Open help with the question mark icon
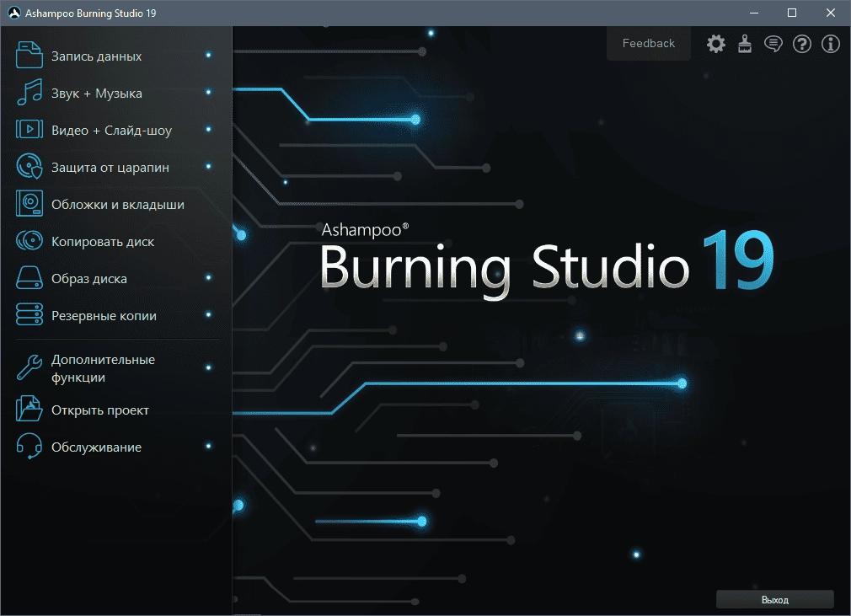Screen dimensions: 851x616 click(x=802, y=44)
